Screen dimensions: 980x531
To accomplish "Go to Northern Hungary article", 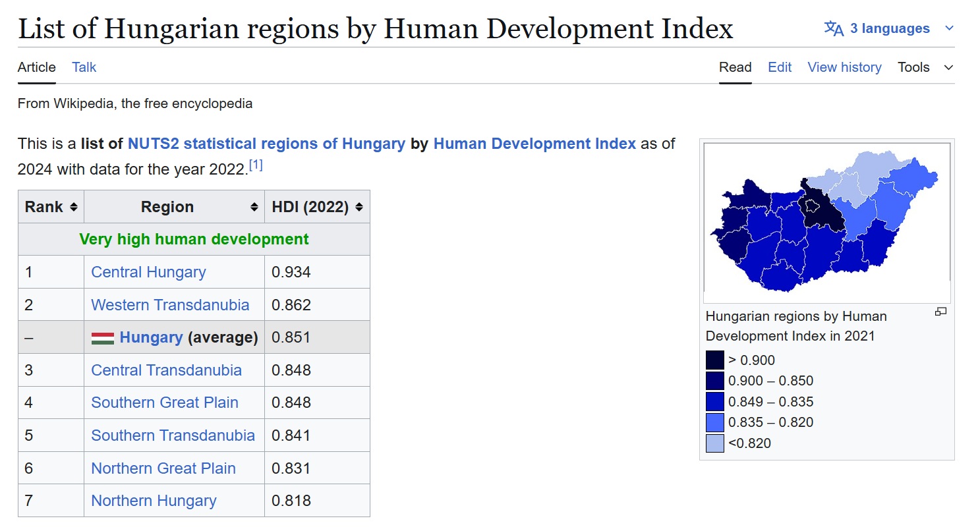I will pos(154,501).
